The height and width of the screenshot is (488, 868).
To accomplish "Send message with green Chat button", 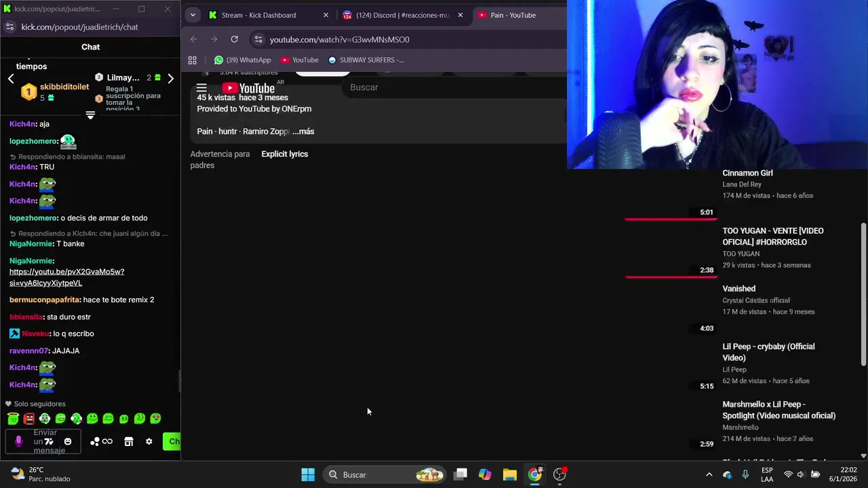I will click(172, 442).
